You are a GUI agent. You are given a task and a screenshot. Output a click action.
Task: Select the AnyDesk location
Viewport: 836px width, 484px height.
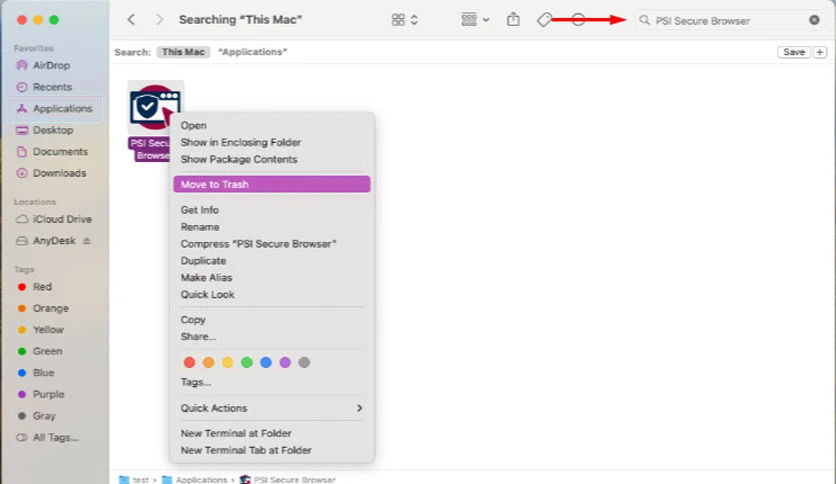point(54,241)
